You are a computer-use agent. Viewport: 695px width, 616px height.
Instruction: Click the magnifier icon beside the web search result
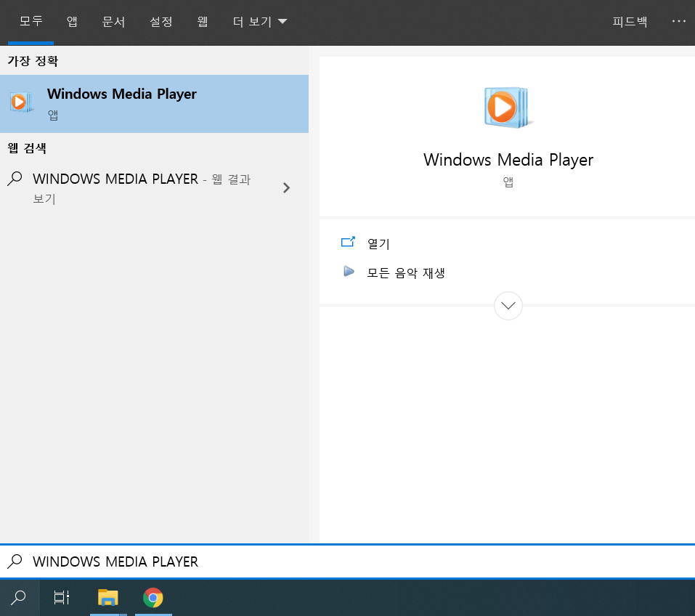(x=15, y=179)
